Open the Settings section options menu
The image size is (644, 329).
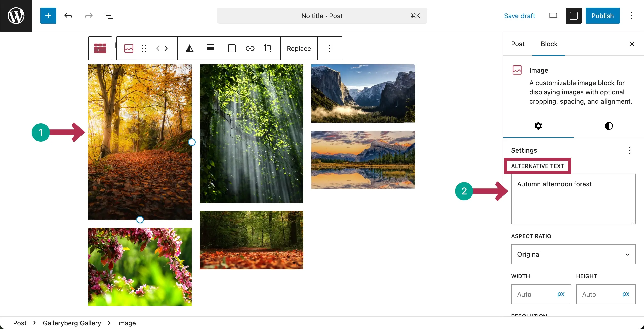click(630, 150)
